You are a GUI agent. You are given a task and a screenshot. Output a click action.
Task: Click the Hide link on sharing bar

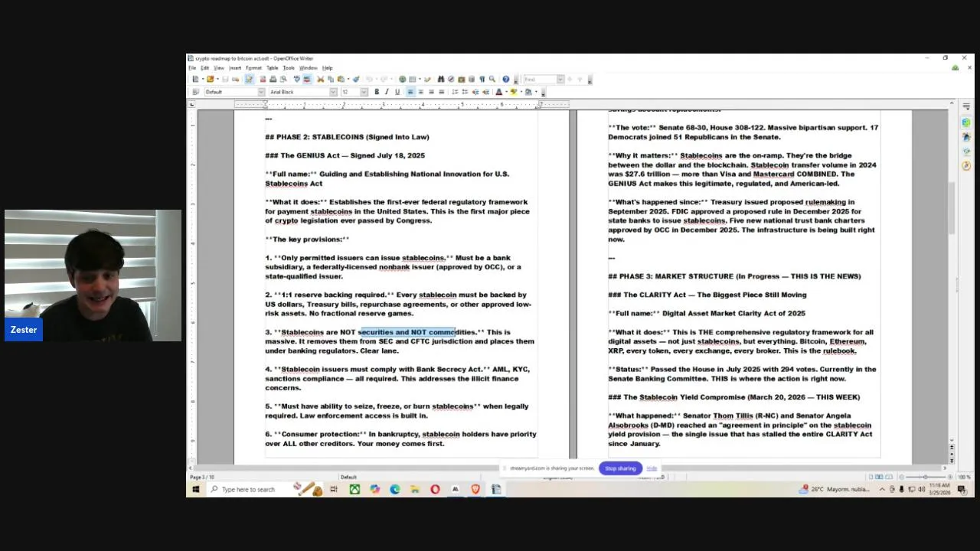[652, 468]
